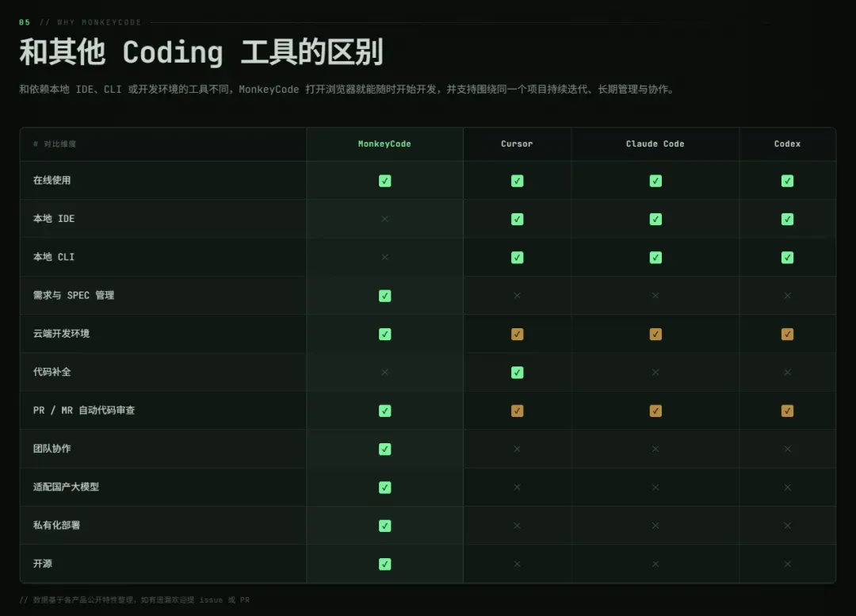This screenshot has height=616, width=856.
Task: Click Cursor green check for 代码补全
Action: [x=517, y=373]
